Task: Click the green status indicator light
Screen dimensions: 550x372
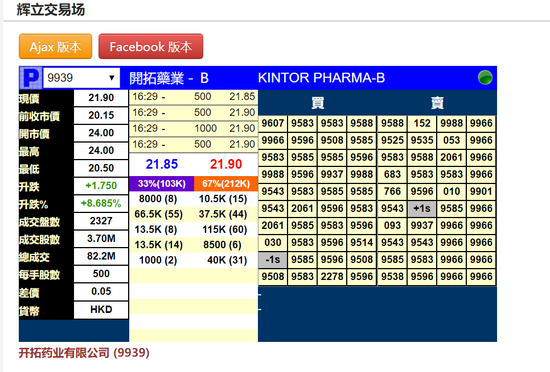Action: coord(485,77)
